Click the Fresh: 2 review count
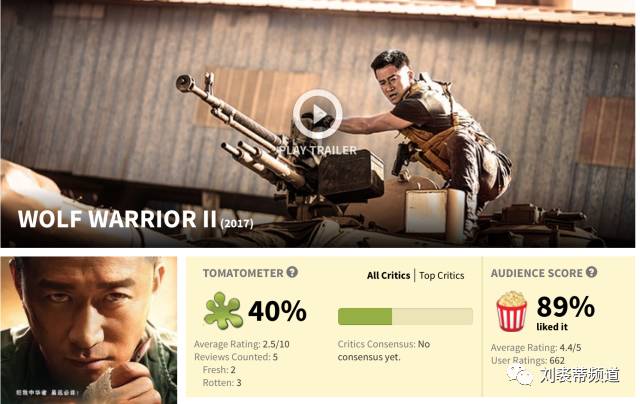Screen dimensions: 640x404 [x=219, y=370]
